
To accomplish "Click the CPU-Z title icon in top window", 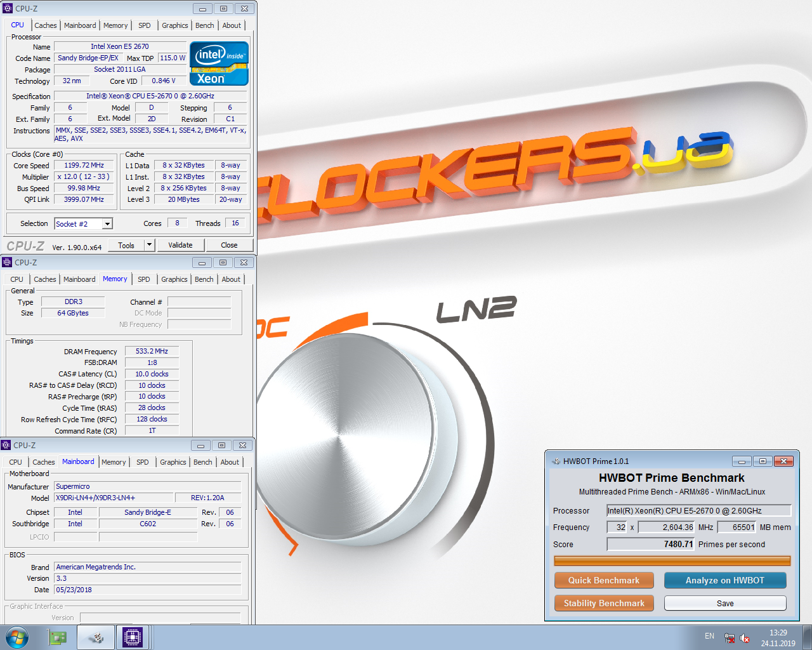I will [8, 8].
